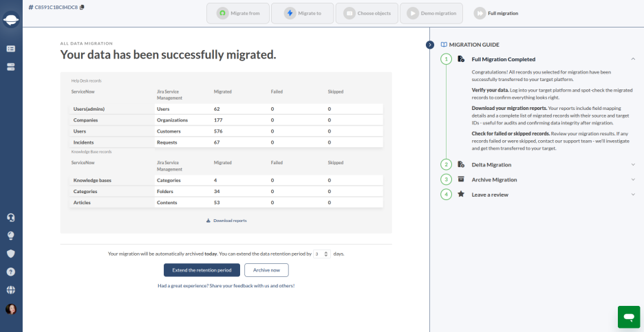Click the Migrate from step icon
The image size is (644, 332).
click(223, 13)
